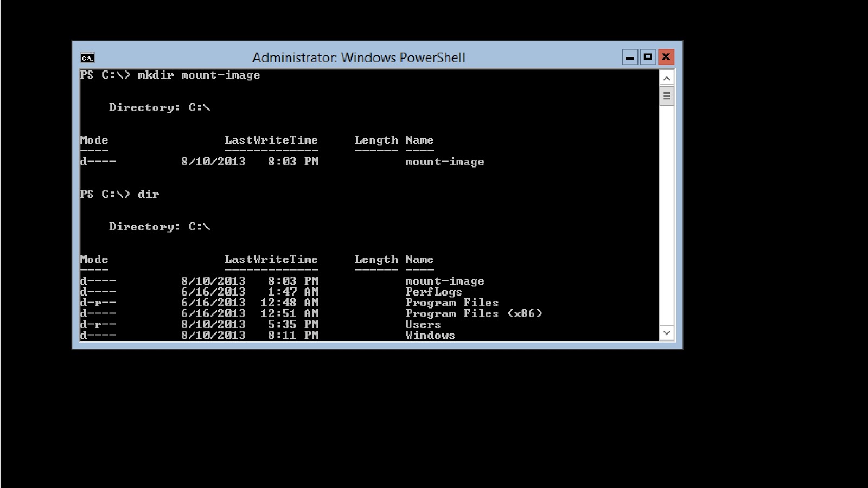Viewport: 868px width, 488px height.
Task: Select the Length column header text
Action: pos(377,259)
